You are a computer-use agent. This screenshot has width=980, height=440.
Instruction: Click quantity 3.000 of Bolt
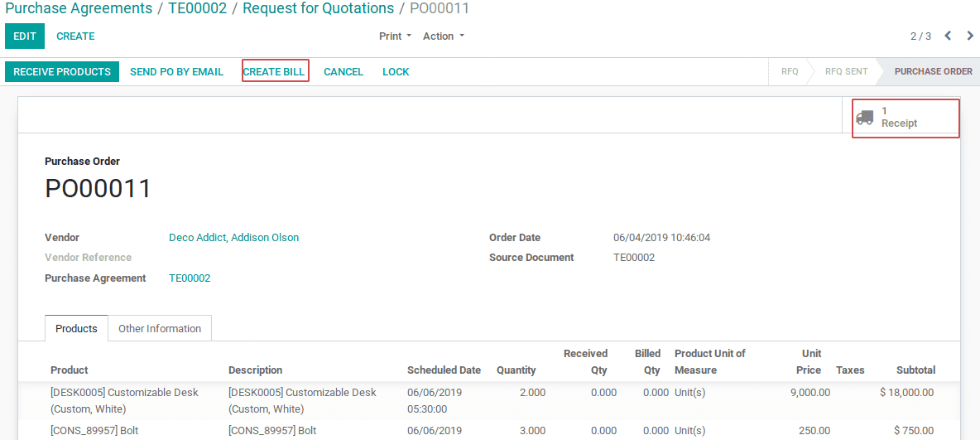[532, 431]
